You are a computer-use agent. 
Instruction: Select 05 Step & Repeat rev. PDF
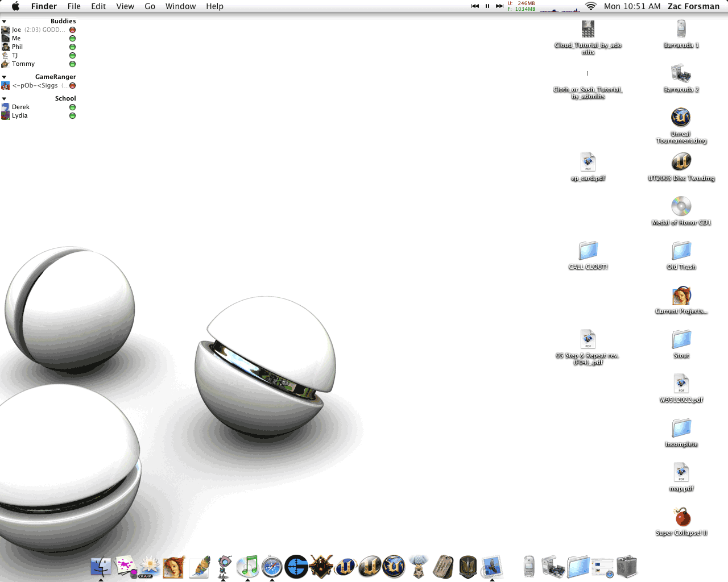(588, 347)
